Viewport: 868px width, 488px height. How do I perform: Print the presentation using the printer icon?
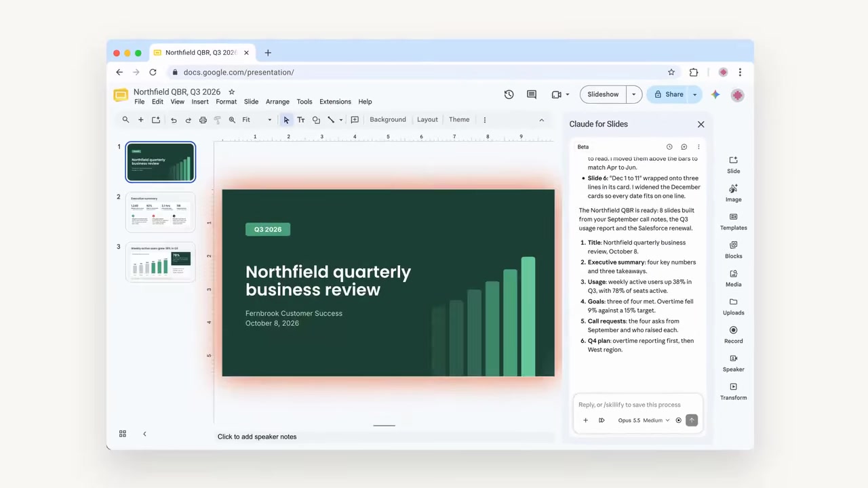pyautogui.click(x=203, y=120)
